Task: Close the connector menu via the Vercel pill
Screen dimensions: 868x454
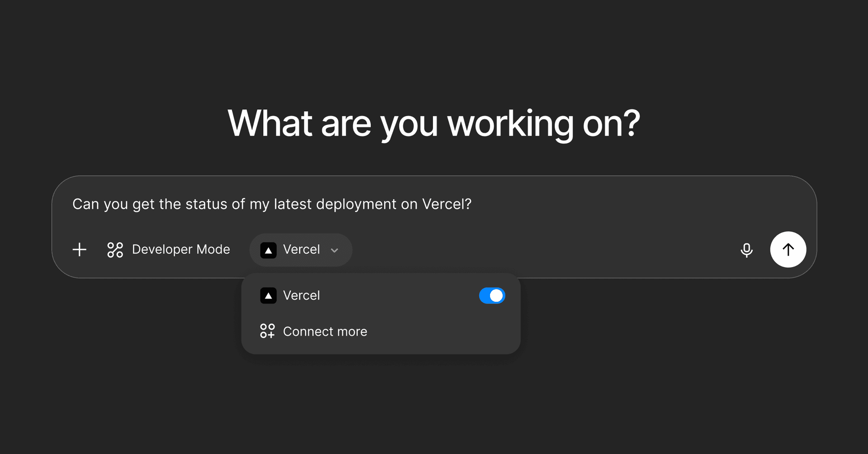Action: click(301, 250)
